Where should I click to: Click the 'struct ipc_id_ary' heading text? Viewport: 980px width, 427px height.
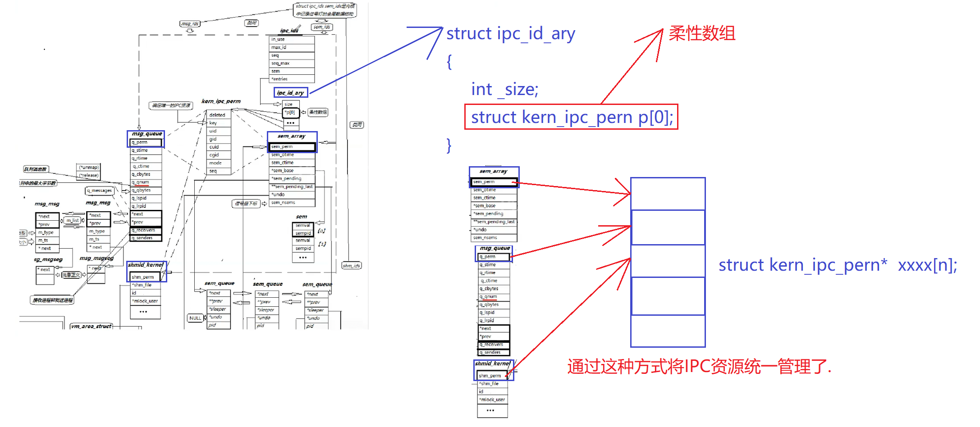511,34
